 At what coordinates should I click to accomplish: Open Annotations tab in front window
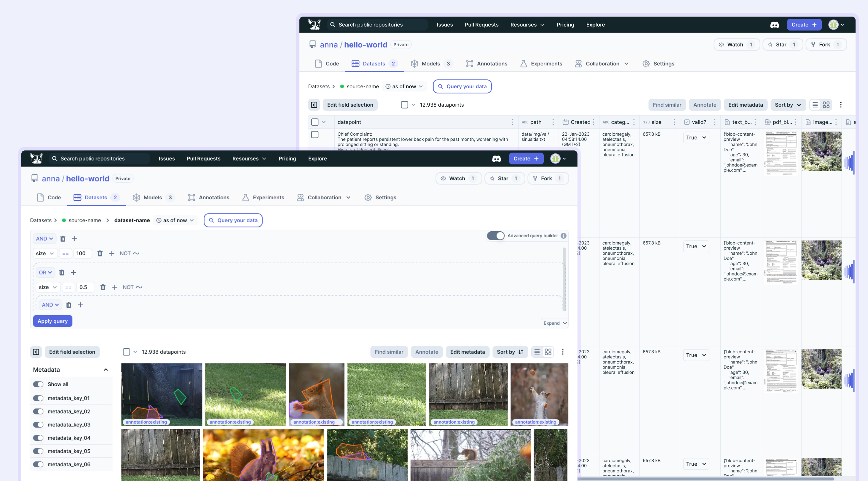click(x=209, y=198)
